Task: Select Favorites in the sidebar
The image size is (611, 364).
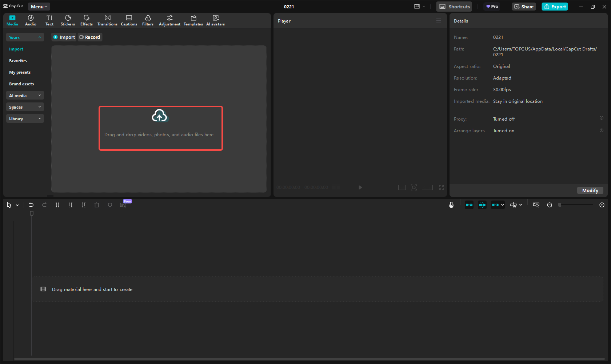Action: pyautogui.click(x=18, y=61)
